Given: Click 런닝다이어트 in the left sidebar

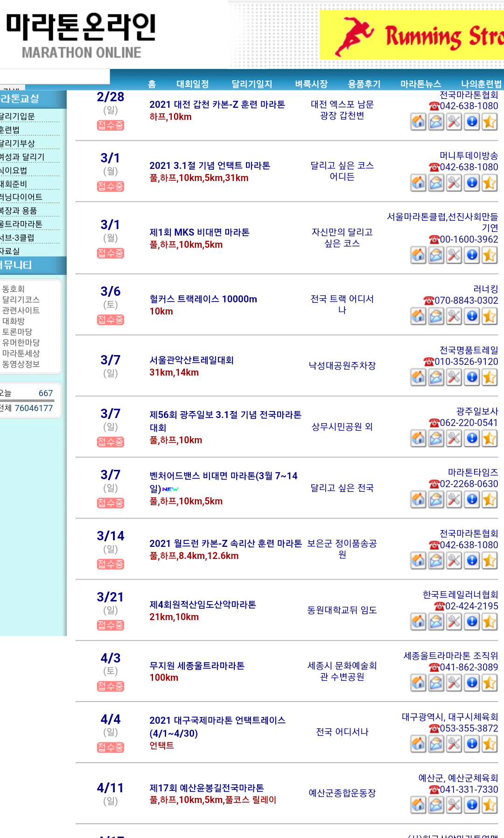Looking at the screenshot, I should tap(21, 197).
